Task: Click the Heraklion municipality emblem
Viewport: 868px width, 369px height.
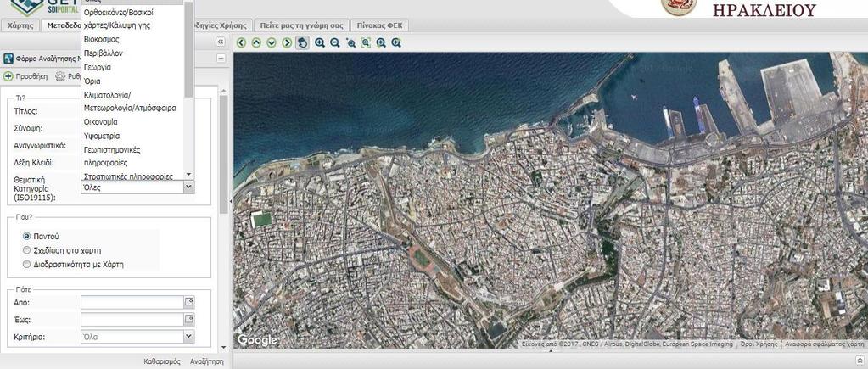Action: 679,7
